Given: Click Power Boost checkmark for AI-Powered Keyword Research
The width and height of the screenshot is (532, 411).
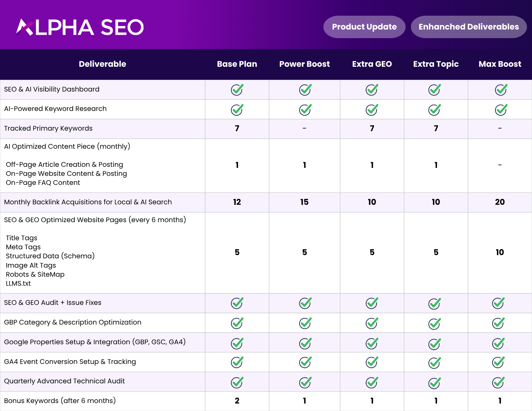Looking at the screenshot, I should [305, 110].
